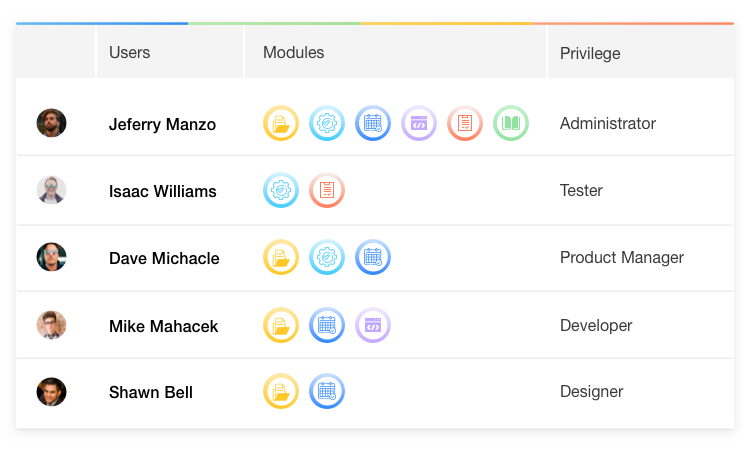Open Mike Mahacek's purple code module icon
This screenshot has height=450, width=750.
[x=373, y=325]
